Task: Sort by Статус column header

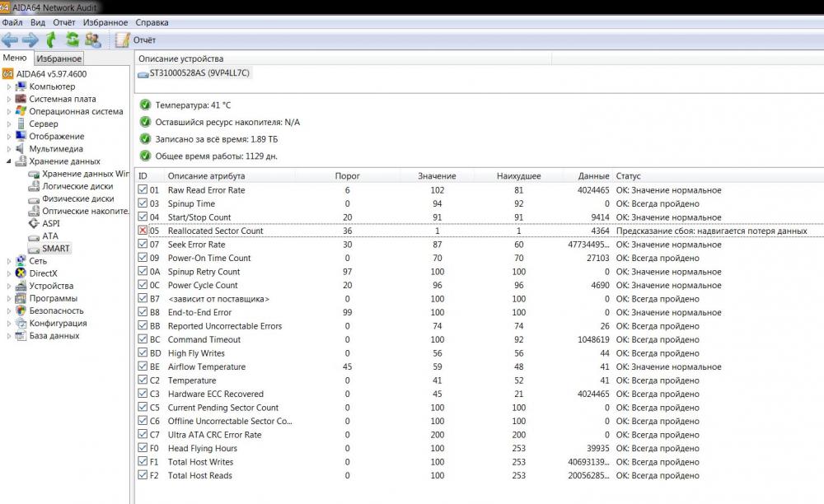Action: click(628, 176)
